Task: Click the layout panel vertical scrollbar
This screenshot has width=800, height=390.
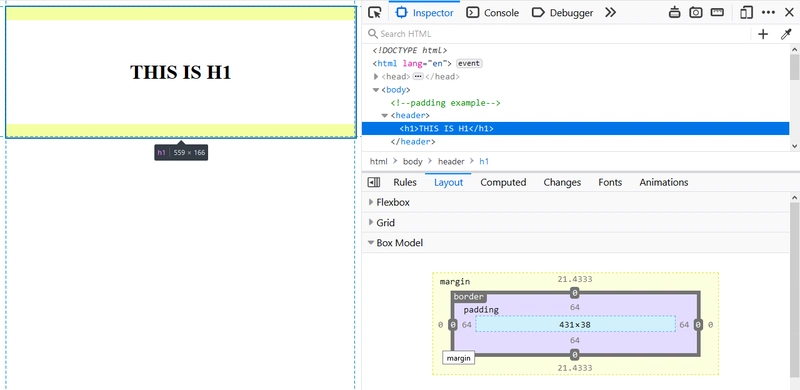Action: [794, 291]
